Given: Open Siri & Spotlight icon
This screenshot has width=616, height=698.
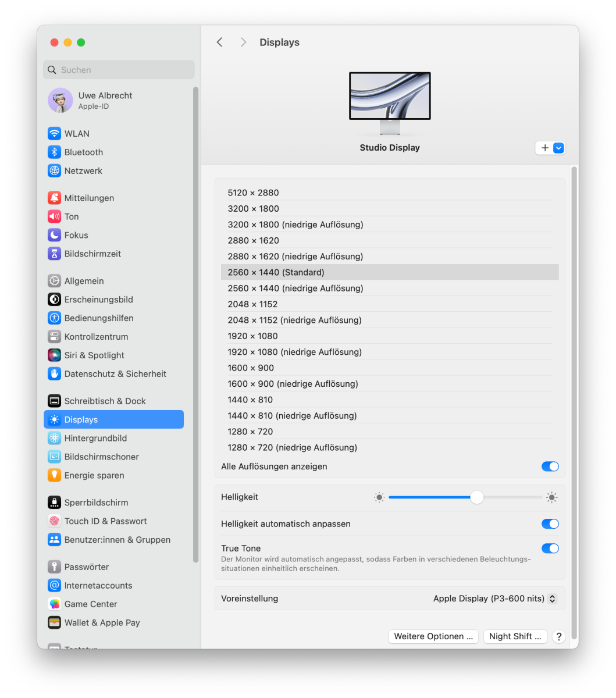Looking at the screenshot, I should [54, 355].
